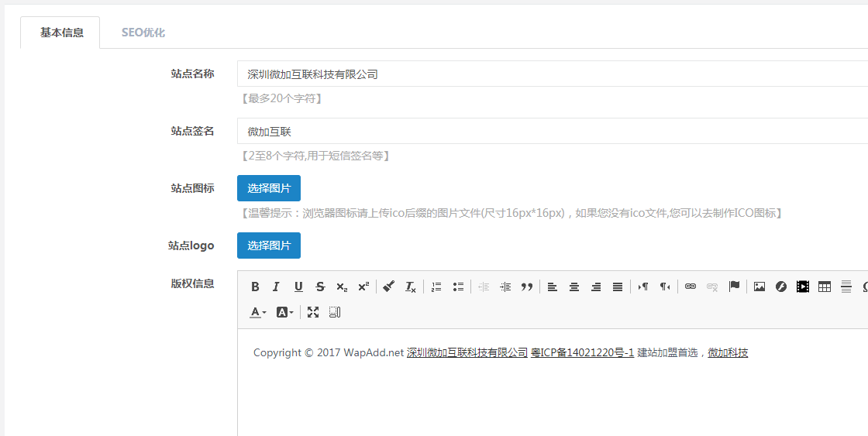Viewport: 868px width, 436px height.
Task: Insert a numbered list
Action: (436, 287)
